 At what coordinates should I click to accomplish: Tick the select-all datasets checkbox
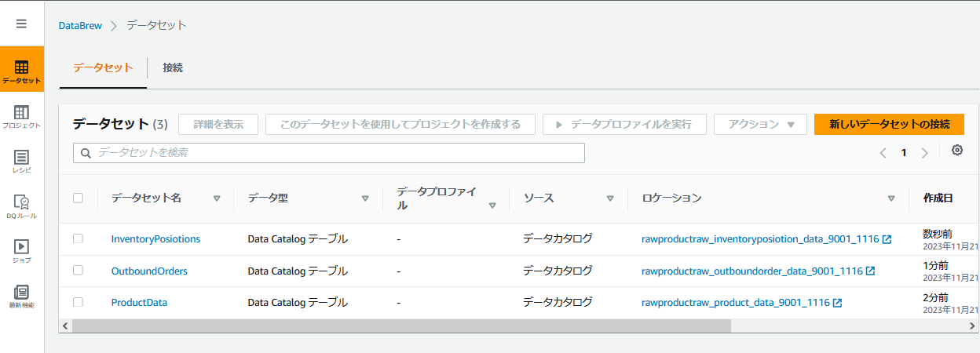click(78, 198)
